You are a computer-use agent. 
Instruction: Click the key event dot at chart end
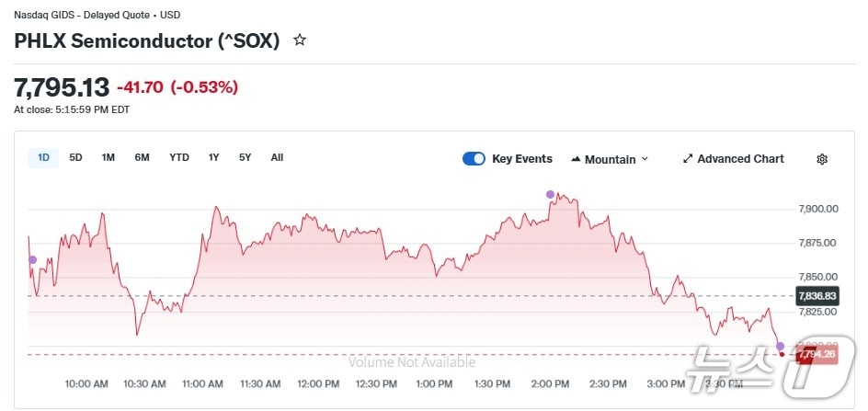(x=780, y=346)
